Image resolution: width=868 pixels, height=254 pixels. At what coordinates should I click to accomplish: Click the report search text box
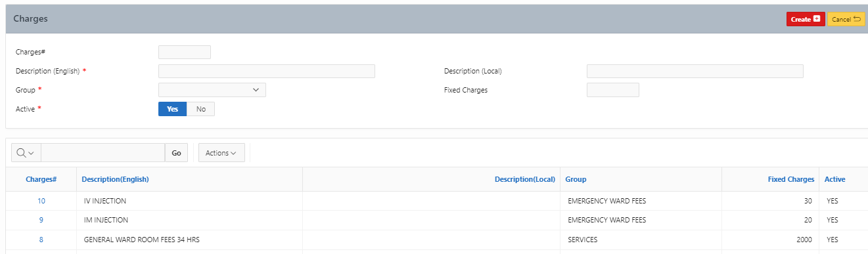pyautogui.click(x=103, y=153)
